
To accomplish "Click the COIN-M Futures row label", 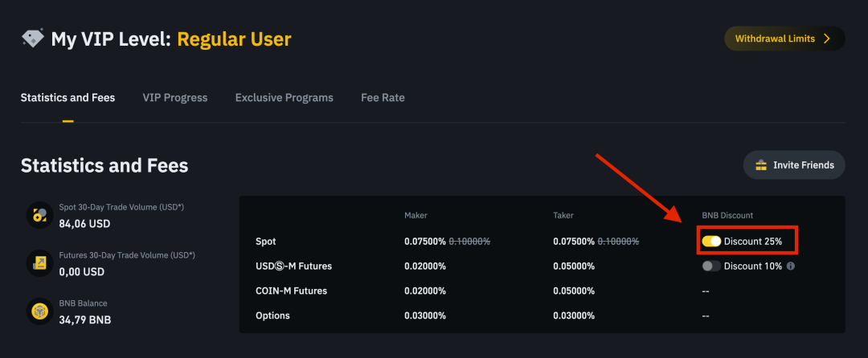I will point(291,291).
